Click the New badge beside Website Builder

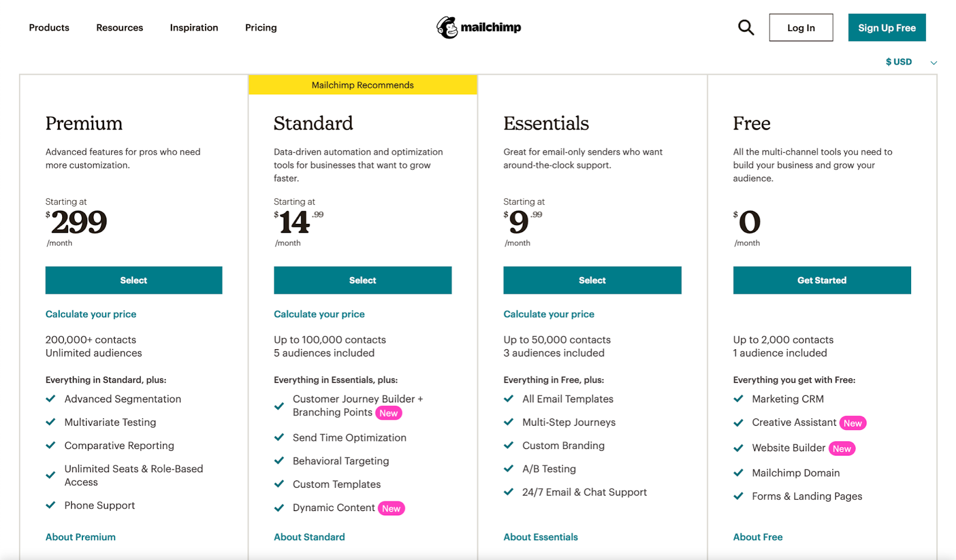click(842, 449)
